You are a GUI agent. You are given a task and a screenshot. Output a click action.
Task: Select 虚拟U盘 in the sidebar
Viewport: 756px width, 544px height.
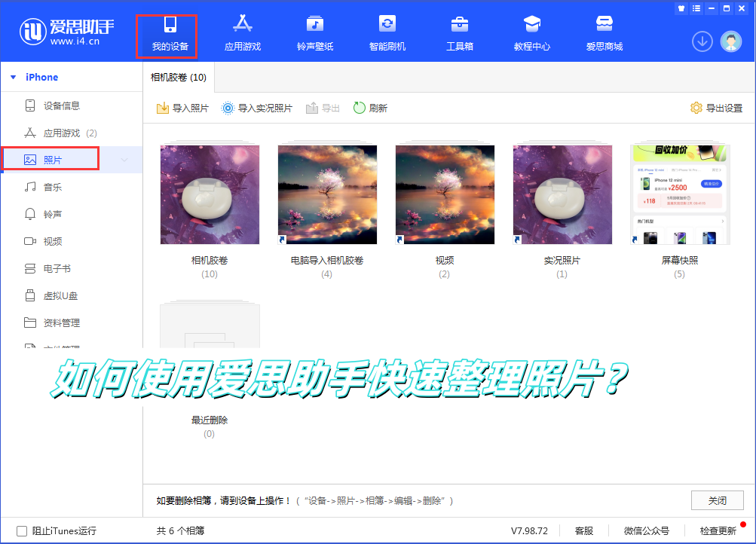click(72, 296)
